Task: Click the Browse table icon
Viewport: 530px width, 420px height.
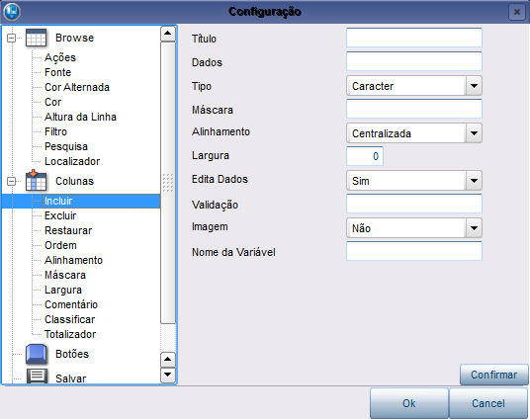Action: (x=36, y=38)
